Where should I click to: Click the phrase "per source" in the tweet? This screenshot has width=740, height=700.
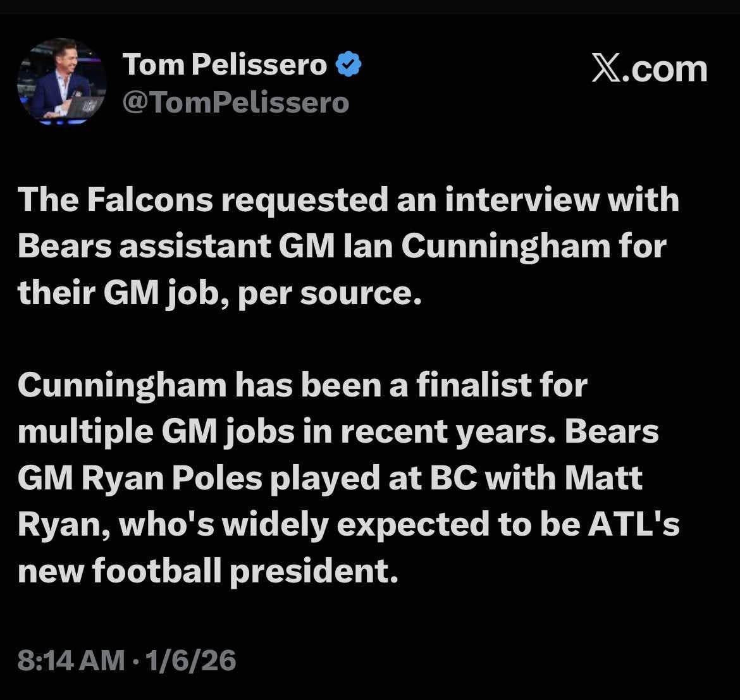coord(329,293)
